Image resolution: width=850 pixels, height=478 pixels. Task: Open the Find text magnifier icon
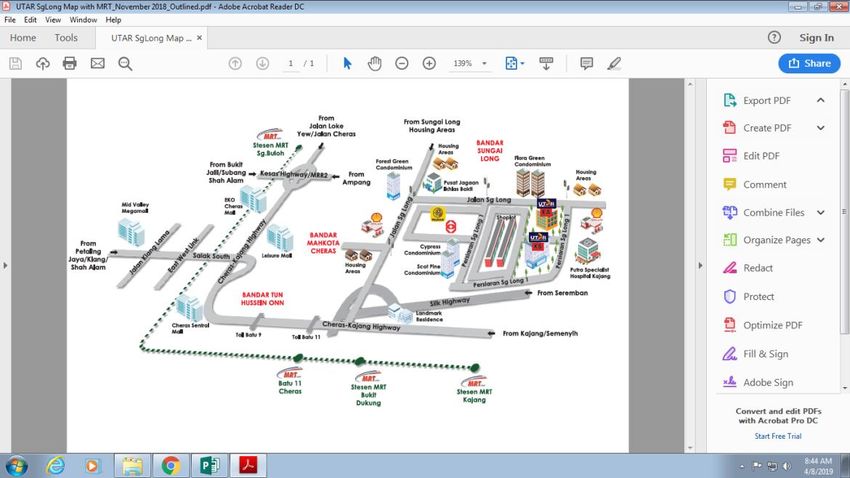(125, 63)
